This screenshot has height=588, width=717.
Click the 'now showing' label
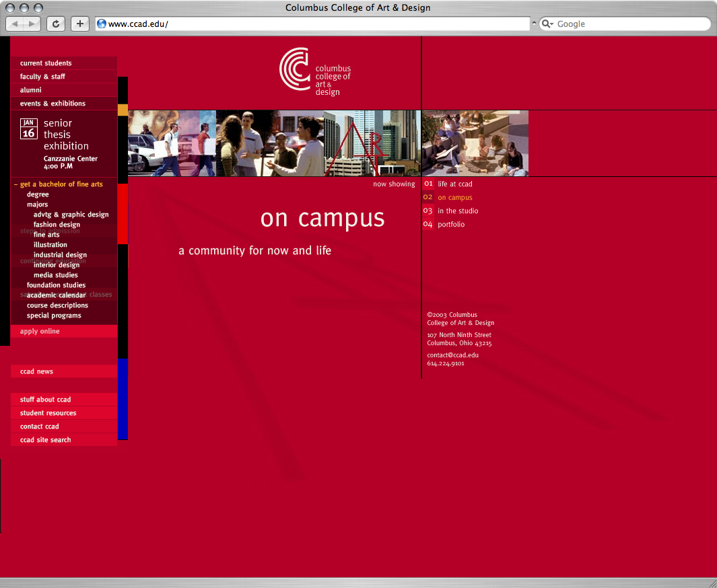tap(394, 184)
